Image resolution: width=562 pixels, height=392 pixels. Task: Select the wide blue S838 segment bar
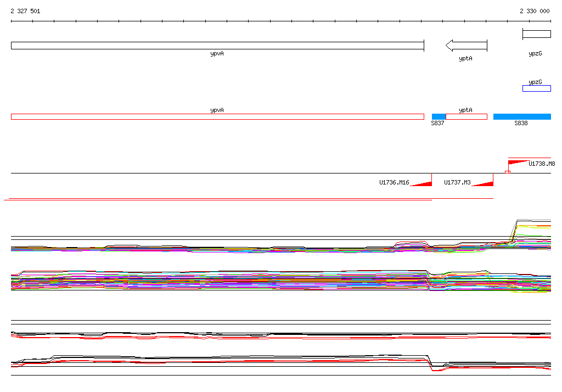[x=522, y=116]
